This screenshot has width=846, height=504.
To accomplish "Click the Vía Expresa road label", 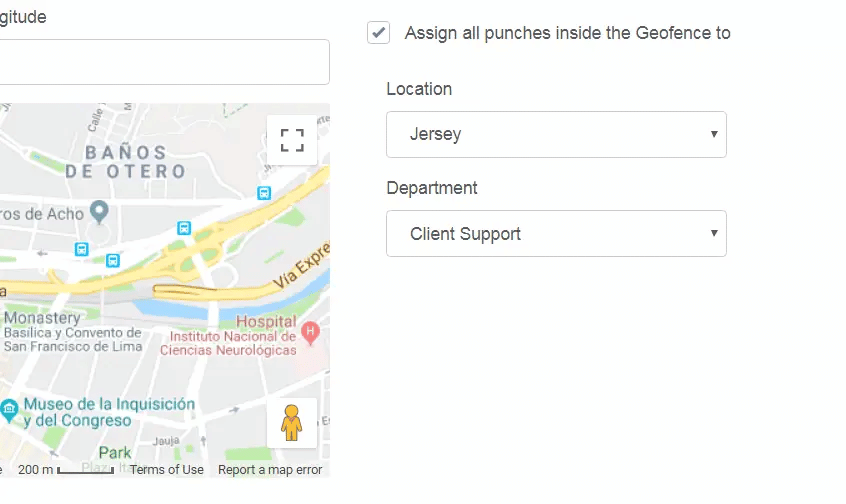I will pos(301,266).
